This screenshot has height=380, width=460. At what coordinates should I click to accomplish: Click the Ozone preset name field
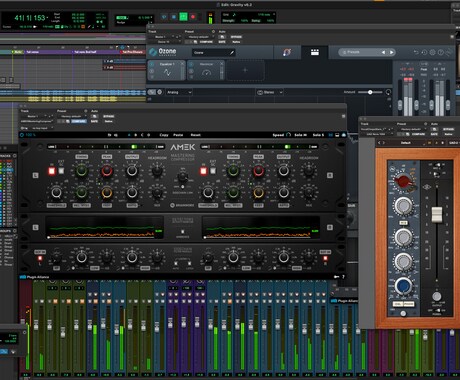(213, 53)
